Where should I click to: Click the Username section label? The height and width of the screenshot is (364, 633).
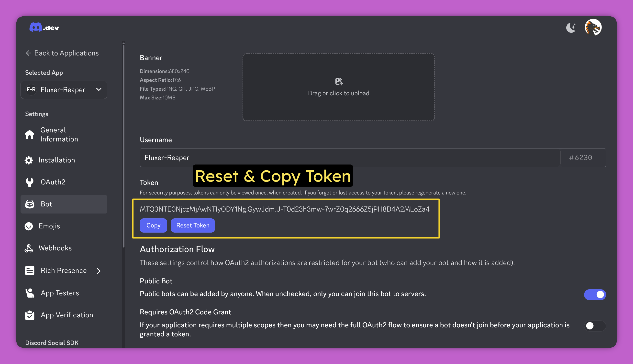pyautogui.click(x=156, y=140)
